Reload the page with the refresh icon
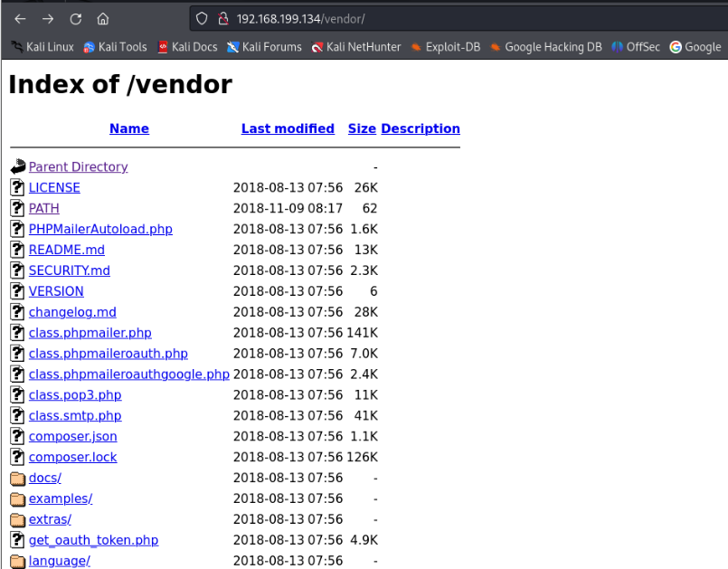Viewport: 728px width, 569px height. point(76,18)
